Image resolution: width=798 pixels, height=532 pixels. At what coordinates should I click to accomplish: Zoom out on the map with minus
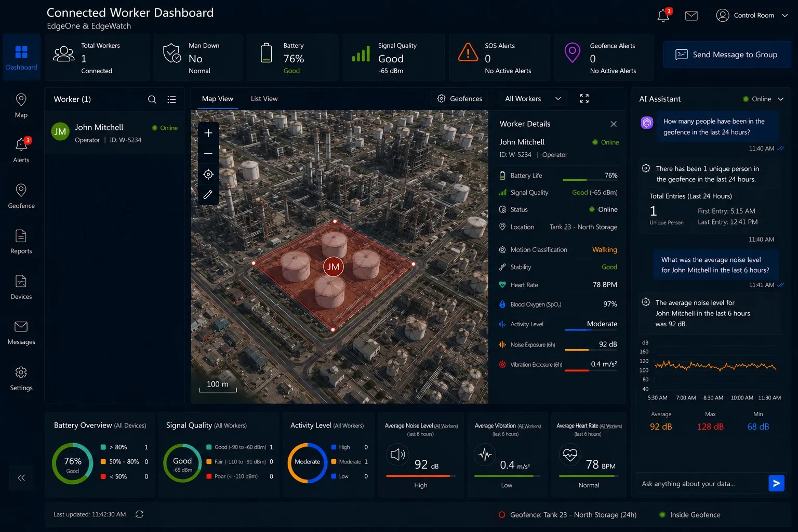(208, 153)
